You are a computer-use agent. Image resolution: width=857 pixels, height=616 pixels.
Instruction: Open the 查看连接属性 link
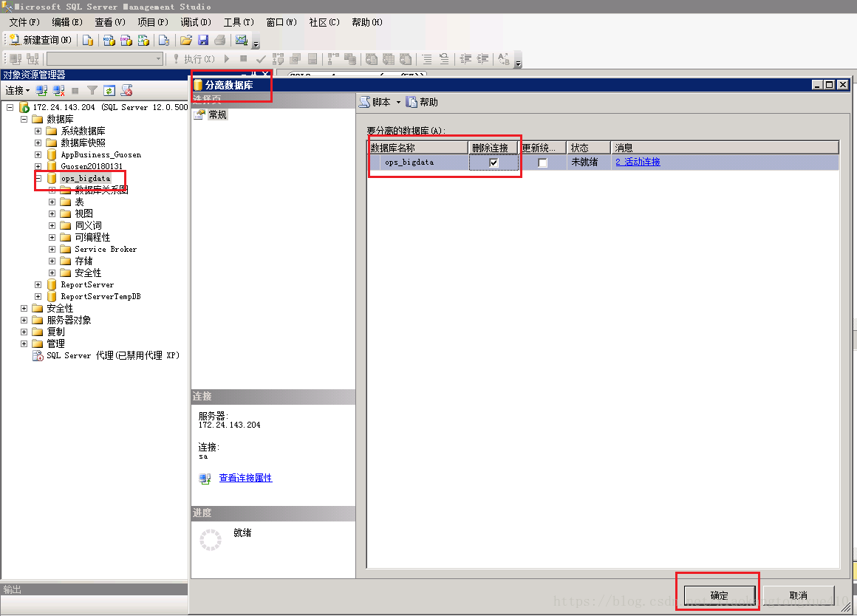click(x=245, y=478)
